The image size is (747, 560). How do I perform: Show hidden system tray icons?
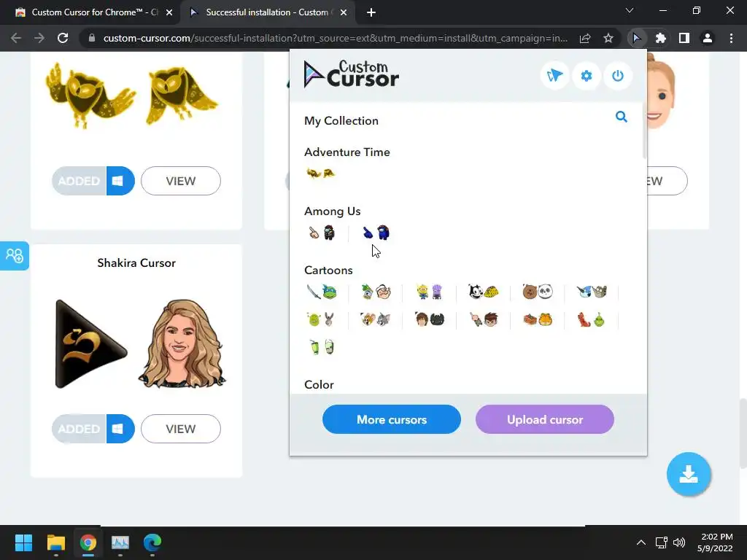click(x=641, y=542)
